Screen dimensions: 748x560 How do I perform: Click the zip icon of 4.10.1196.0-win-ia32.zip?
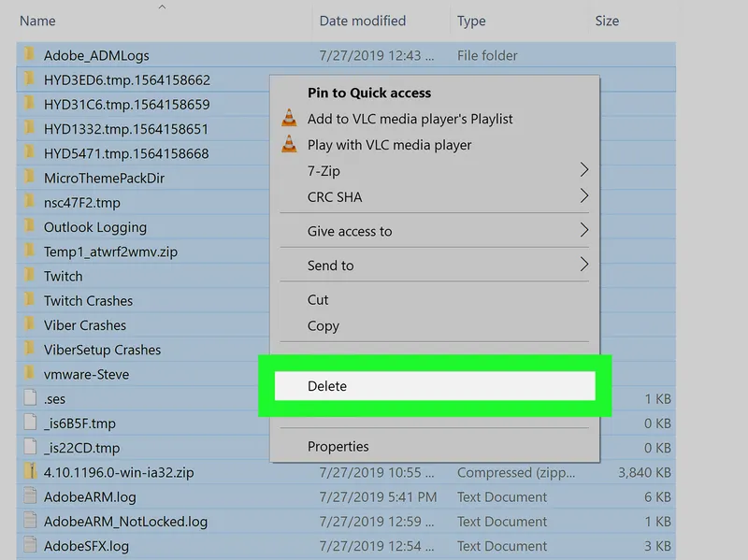30,472
